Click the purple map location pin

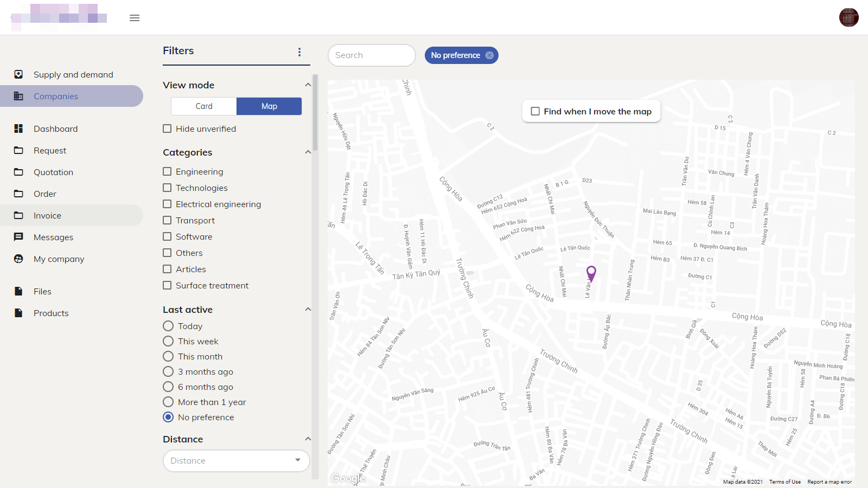click(x=591, y=272)
